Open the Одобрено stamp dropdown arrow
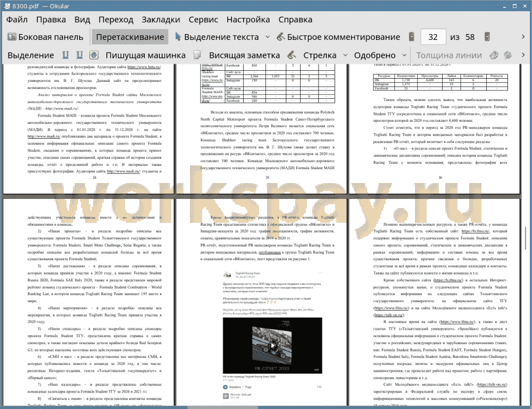The image size is (532, 409). click(404, 55)
